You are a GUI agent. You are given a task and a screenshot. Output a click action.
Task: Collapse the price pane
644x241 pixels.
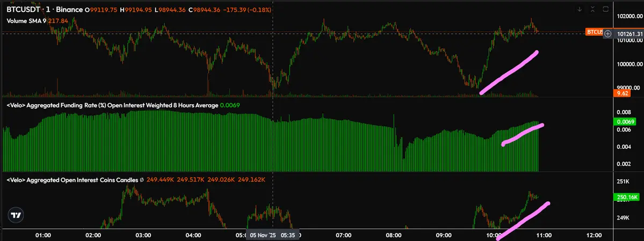click(592, 9)
